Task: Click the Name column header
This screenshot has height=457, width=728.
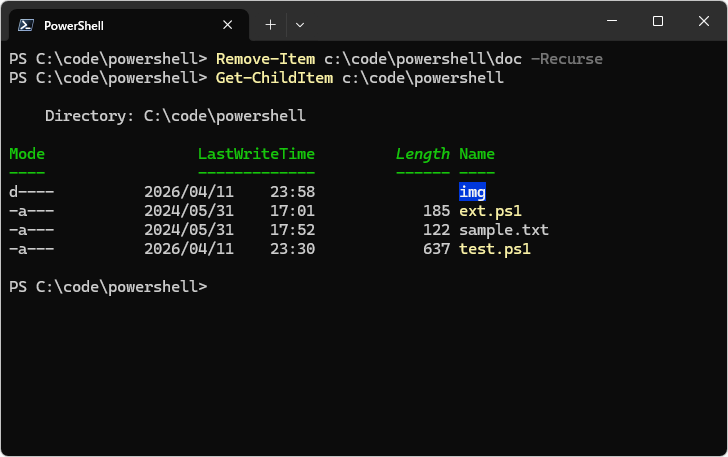Action: pyautogui.click(x=476, y=154)
